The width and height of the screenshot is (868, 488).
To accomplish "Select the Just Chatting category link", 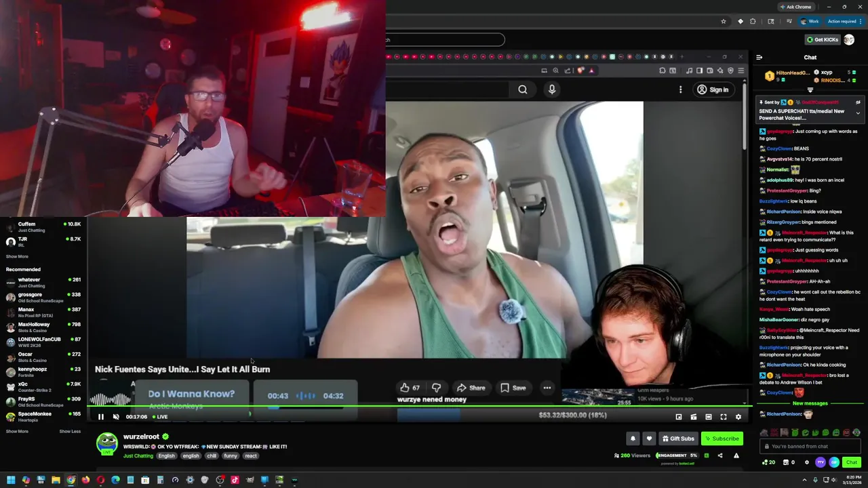I will [x=138, y=455].
